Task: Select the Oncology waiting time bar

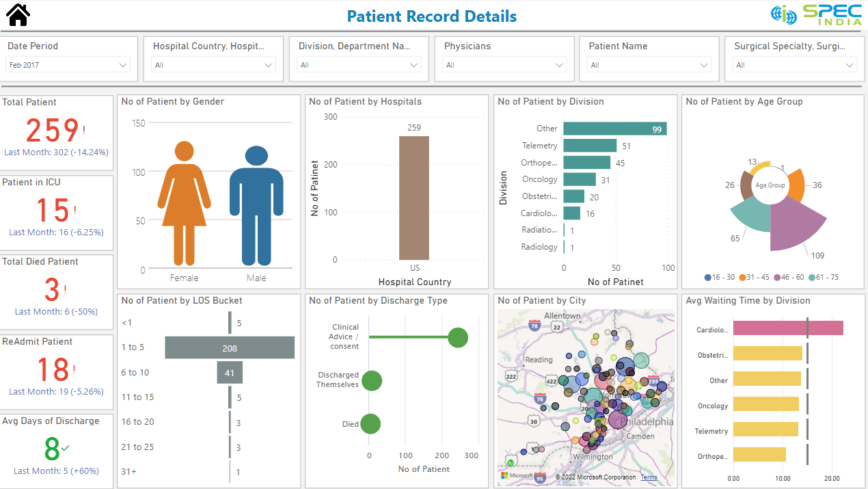Action: (x=766, y=404)
